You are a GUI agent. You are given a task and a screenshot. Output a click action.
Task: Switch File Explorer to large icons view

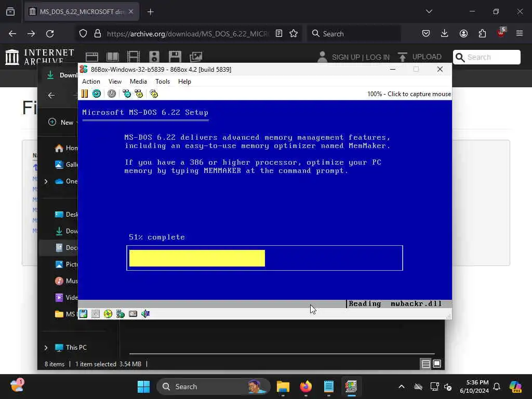(x=437, y=364)
